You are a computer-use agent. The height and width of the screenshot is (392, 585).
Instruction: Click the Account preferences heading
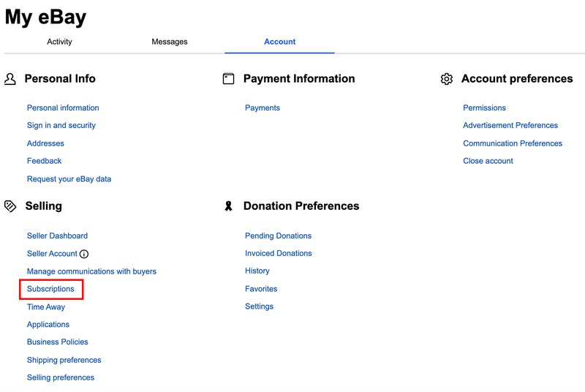(517, 79)
